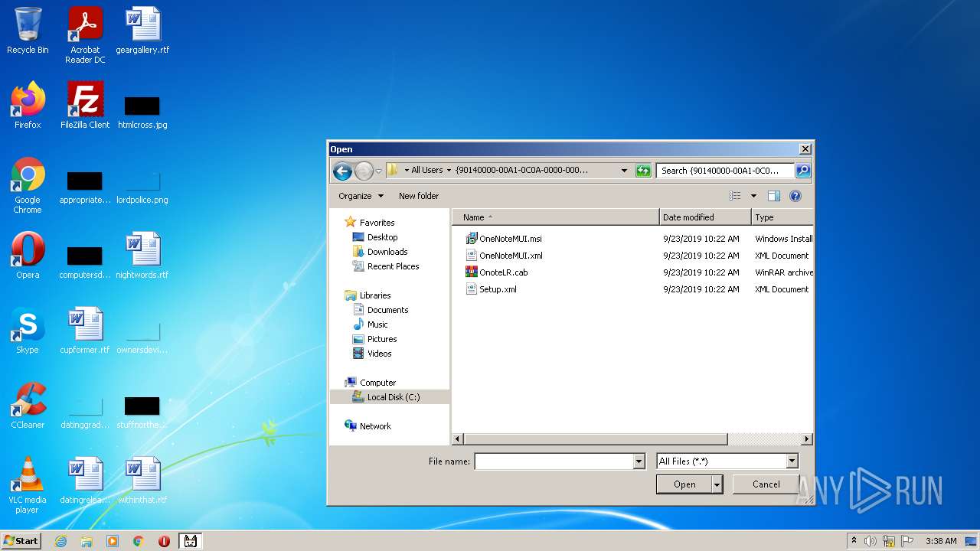
Task: Launch Google Chrome desktop shortcut
Action: [x=28, y=185]
